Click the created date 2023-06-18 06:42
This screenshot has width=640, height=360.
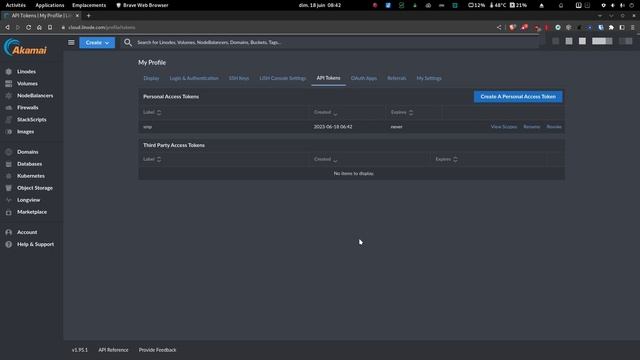pos(333,127)
